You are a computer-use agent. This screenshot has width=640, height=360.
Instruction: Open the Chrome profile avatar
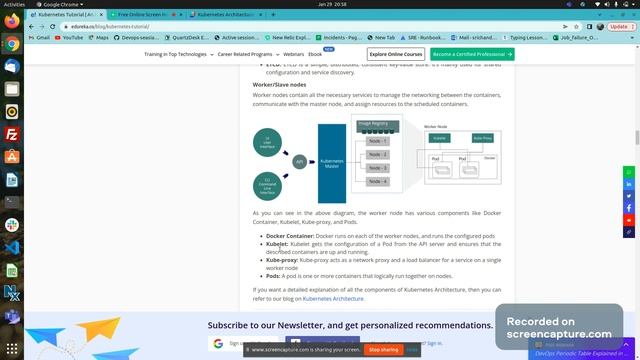(x=600, y=27)
